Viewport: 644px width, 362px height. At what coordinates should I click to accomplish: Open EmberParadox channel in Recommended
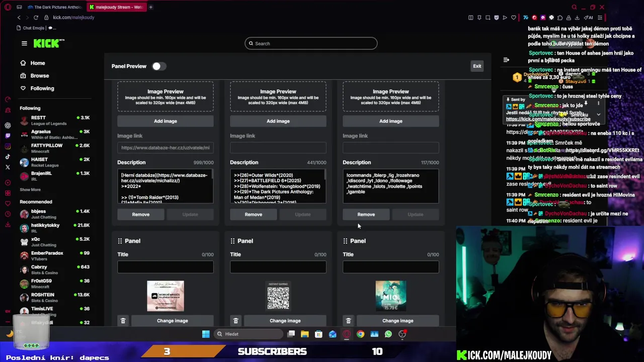pyautogui.click(x=54, y=256)
